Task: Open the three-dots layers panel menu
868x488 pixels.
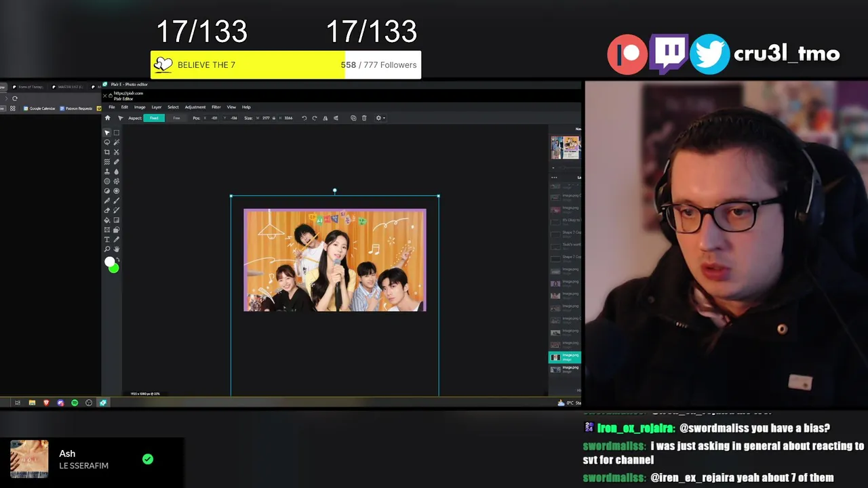Action: (x=554, y=178)
